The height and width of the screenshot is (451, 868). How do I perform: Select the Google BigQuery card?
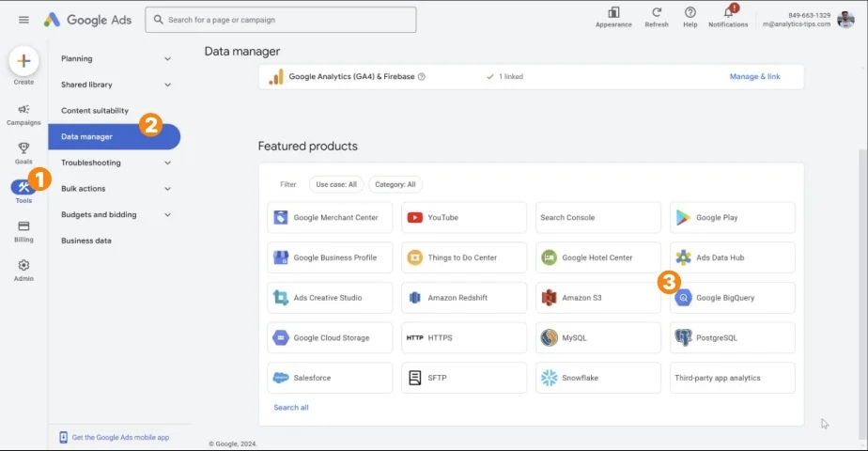733,298
